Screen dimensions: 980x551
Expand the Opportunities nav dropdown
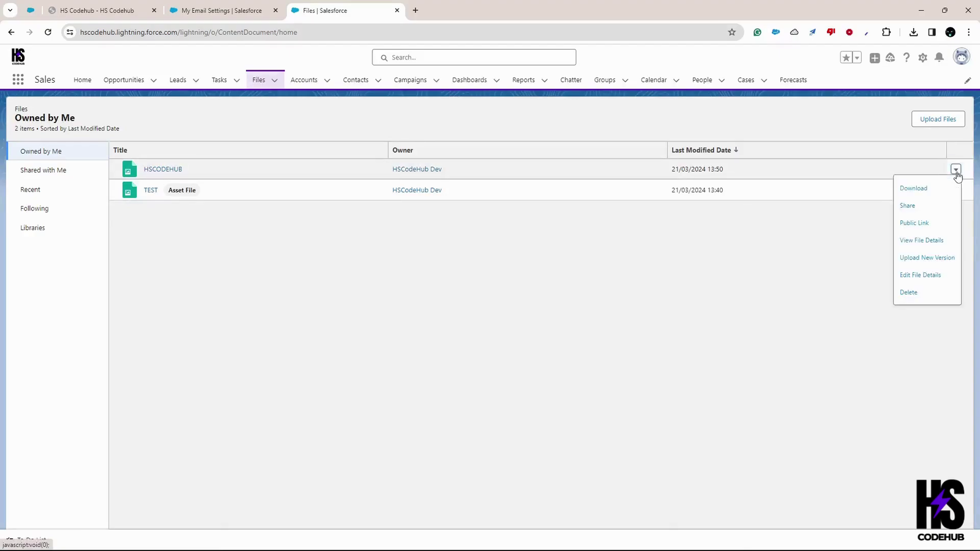(x=153, y=80)
